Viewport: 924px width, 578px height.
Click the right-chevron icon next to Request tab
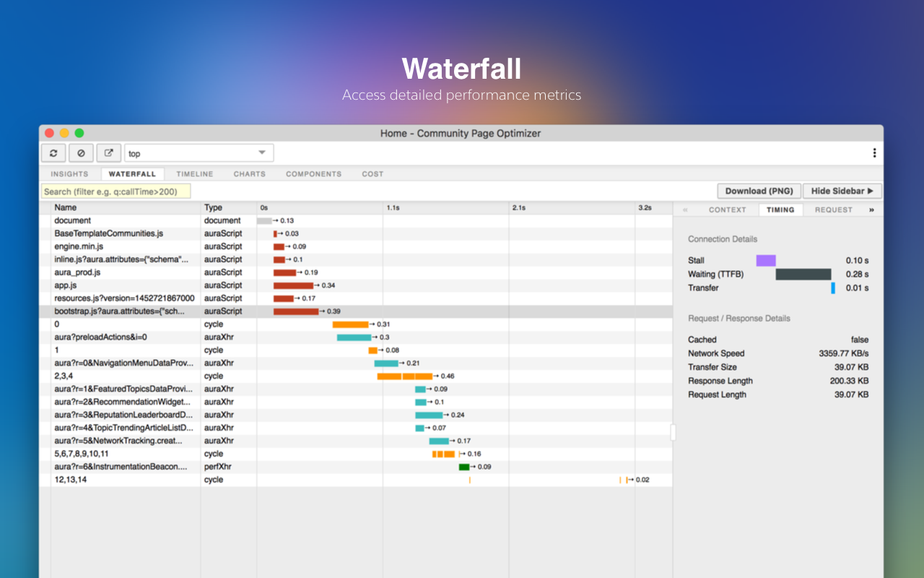[871, 210]
